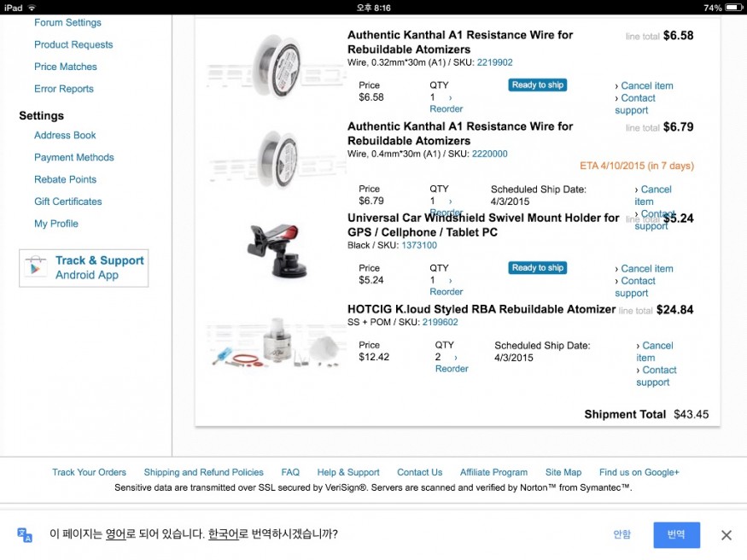This screenshot has width=747, height=560.
Task: Expand the QTY arrow for car mount holder
Action: [x=450, y=281]
